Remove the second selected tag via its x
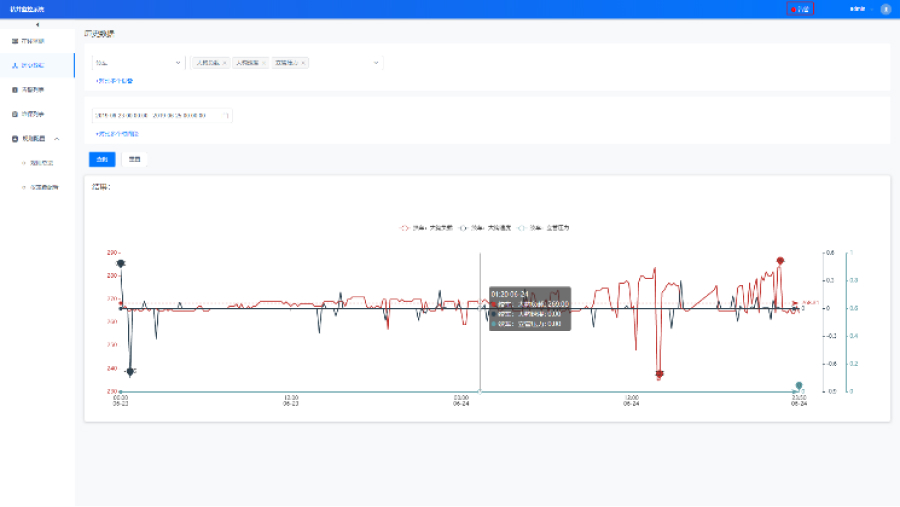Screen dimensions: 900x507 pos(263,63)
